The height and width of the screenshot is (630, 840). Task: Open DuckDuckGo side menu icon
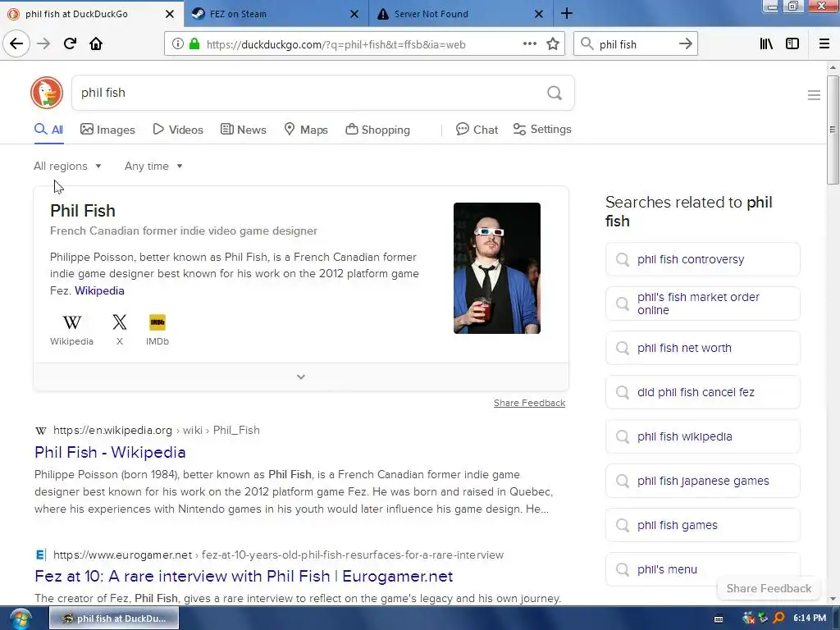coord(814,95)
